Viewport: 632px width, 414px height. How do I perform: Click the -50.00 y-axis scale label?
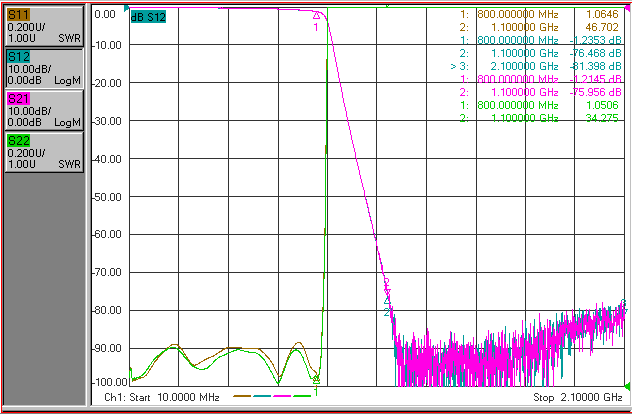107,197
